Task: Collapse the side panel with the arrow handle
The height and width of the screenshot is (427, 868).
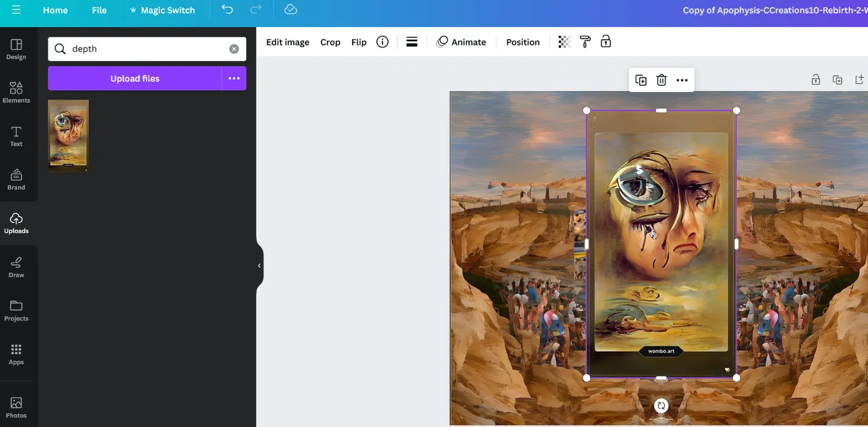Action: [259, 266]
